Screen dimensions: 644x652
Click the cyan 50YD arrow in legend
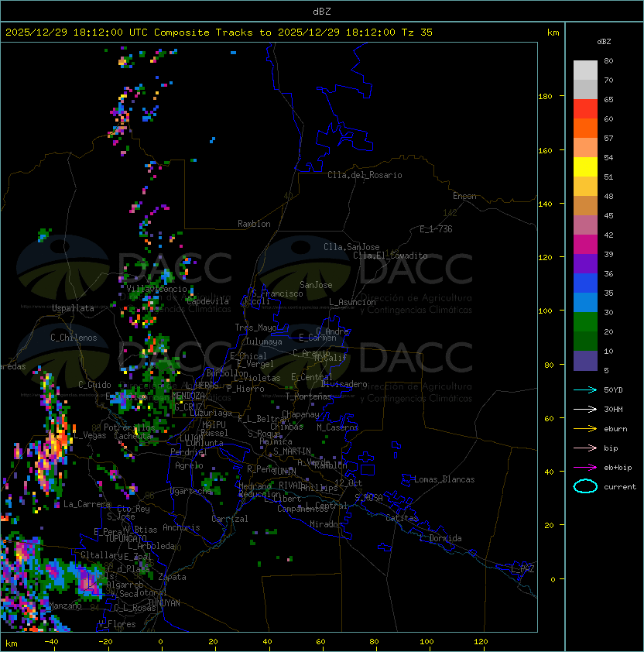[585, 389]
